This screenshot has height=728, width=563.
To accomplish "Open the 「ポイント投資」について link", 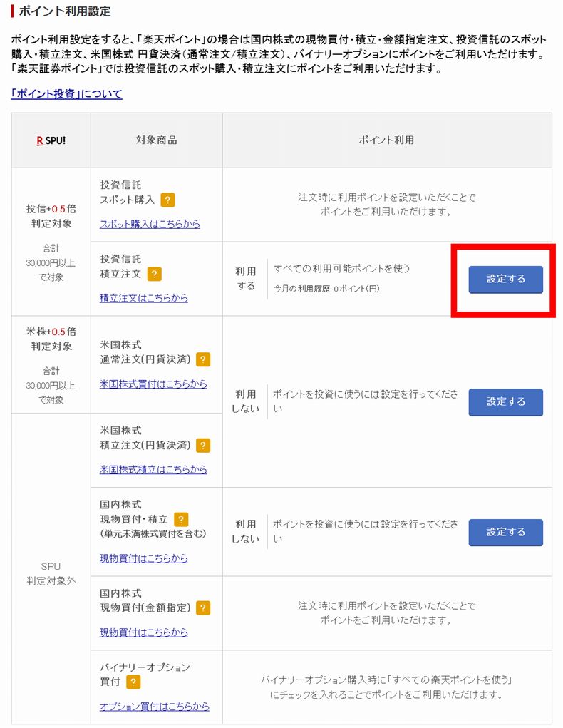I will [66, 93].
